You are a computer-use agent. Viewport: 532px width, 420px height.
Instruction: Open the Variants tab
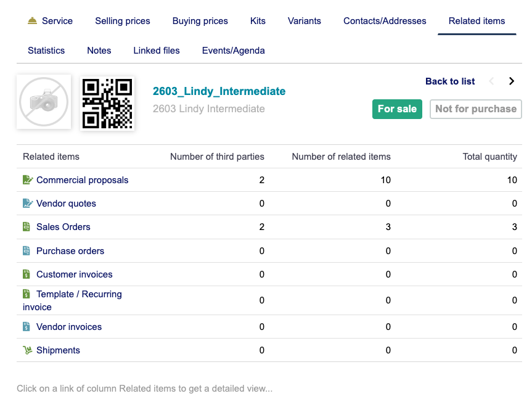[304, 21]
